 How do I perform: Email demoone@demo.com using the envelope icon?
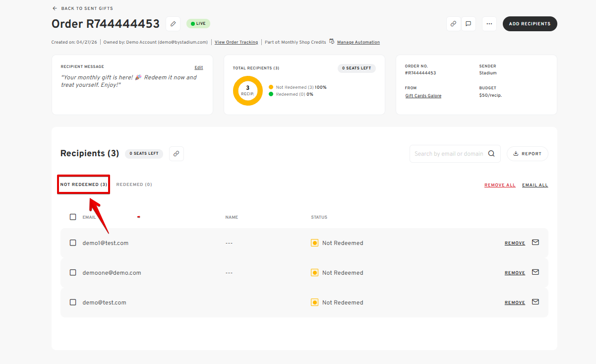tap(536, 272)
